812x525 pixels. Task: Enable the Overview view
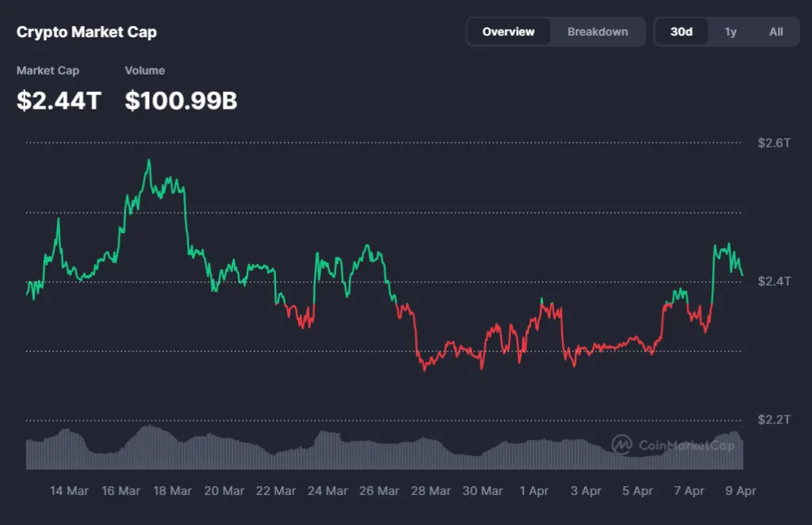508,32
